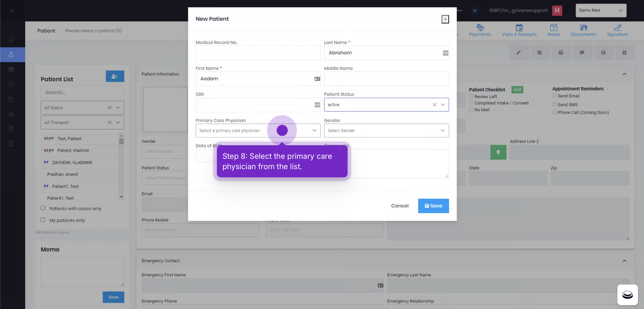Open the Notes tab
Viewport: 644px width, 309px height.
coord(554,31)
